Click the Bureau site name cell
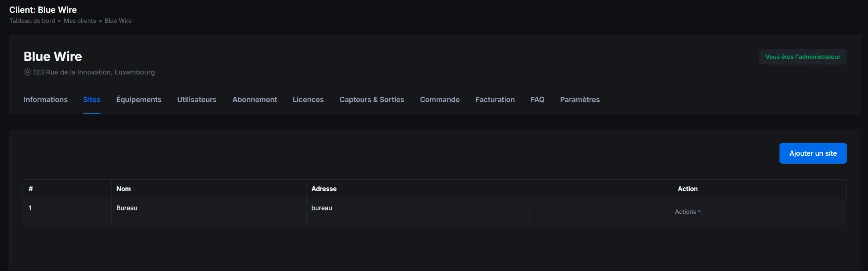Screen dimensions: 868x271 [x=127, y=208]
